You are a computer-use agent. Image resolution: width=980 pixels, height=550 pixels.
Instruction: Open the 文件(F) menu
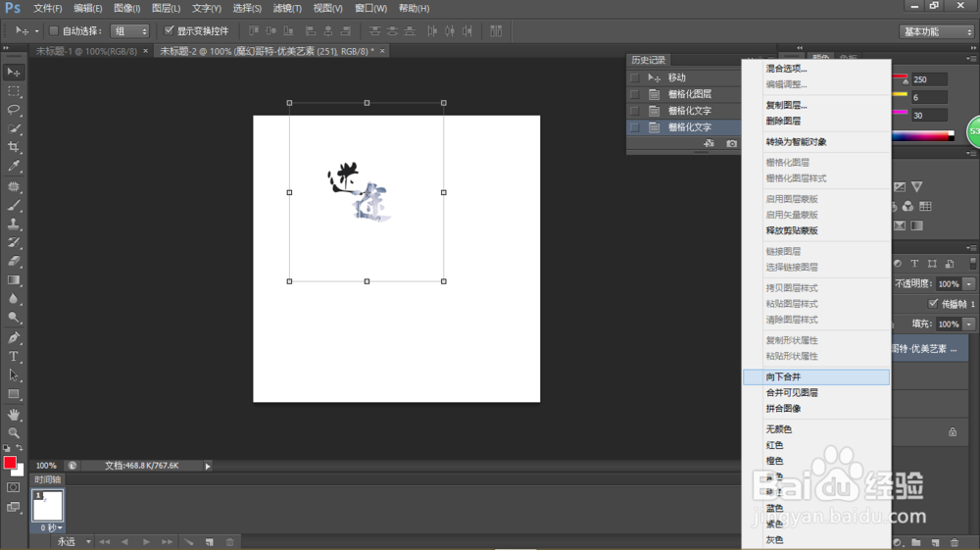click(x=47, y=8)
